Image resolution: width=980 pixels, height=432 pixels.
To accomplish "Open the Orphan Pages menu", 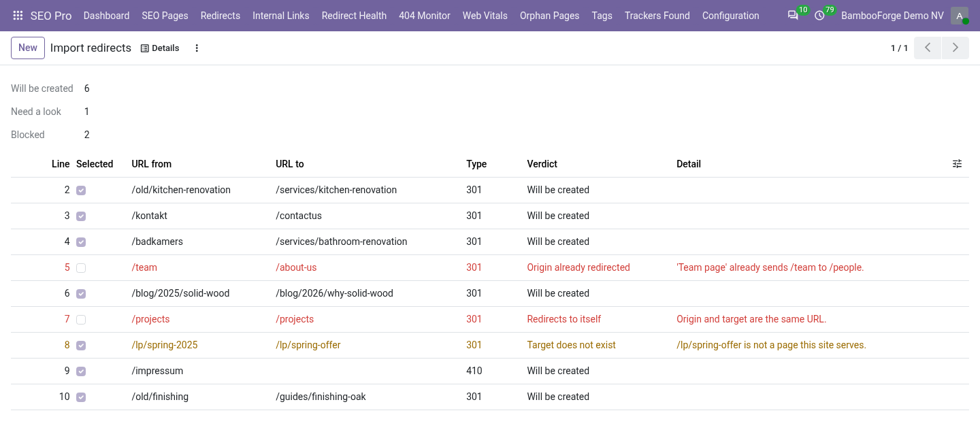I will click(550, 16).
